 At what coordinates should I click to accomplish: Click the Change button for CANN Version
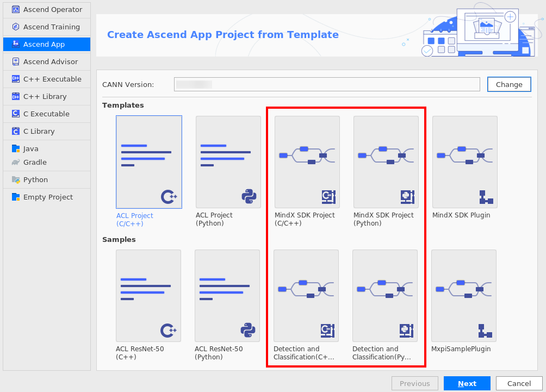pos(509,85)
